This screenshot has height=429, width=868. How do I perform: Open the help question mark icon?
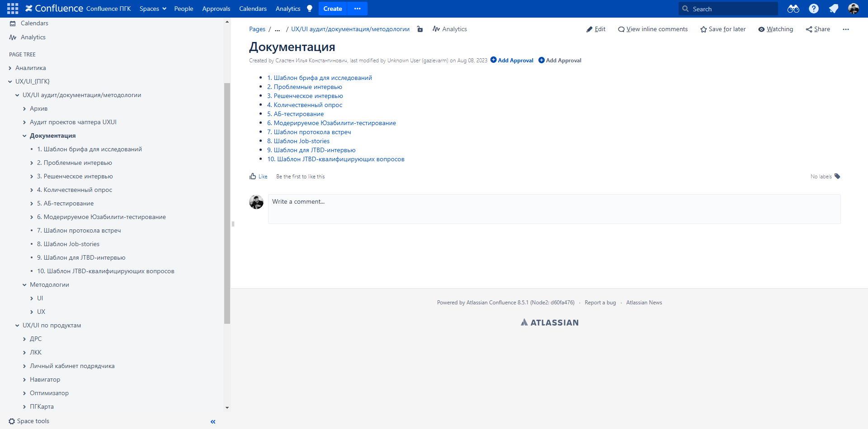pyautogui.click(x=814, y=9)
